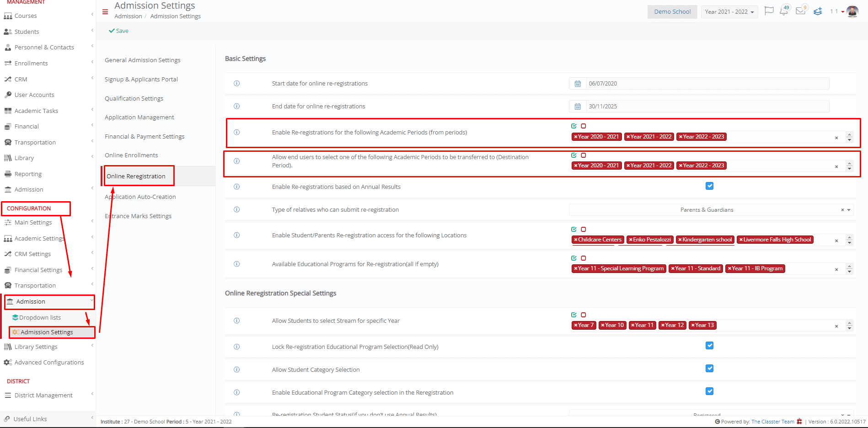Viewport: 868px width, 428px height.
Task: Follow The Classter Team link
Action: [x=773, y=422]
